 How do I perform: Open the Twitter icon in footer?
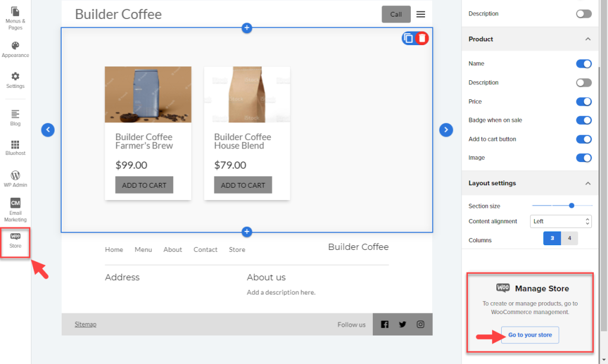403,324
